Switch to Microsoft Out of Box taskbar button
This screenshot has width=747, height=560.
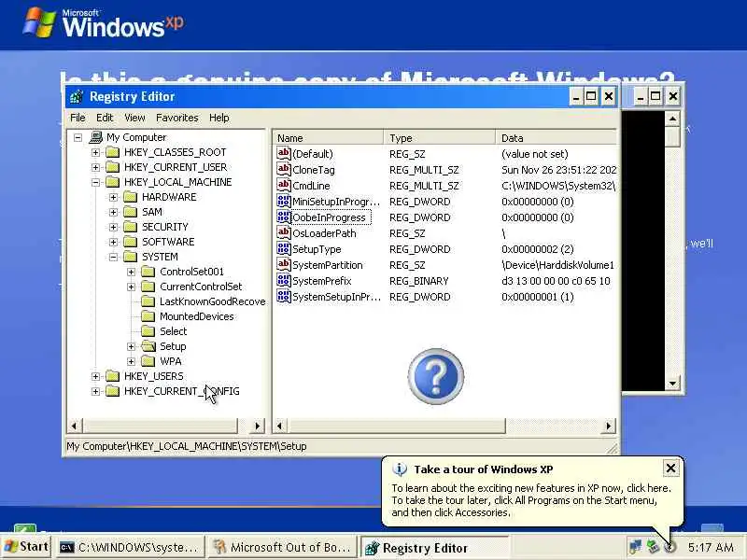click(283, 548)
